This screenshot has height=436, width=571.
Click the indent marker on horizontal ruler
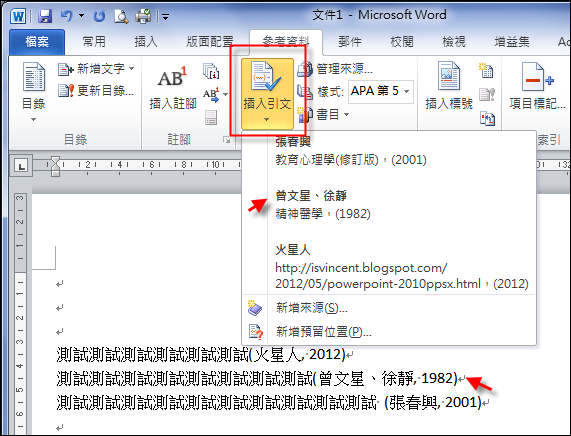(55, 166)
